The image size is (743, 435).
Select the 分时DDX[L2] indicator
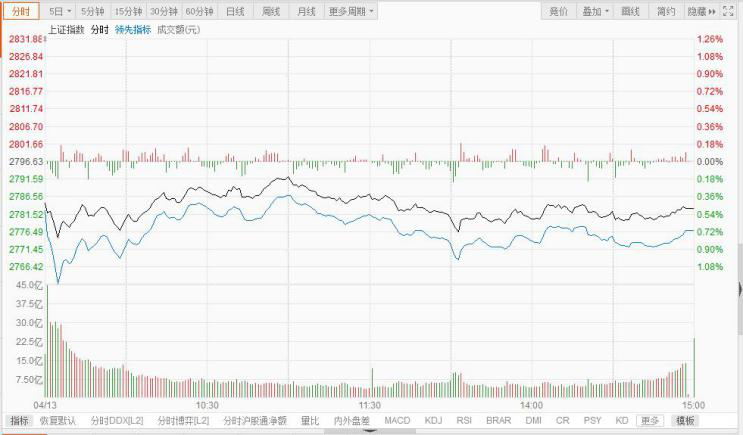click(117, 421)
